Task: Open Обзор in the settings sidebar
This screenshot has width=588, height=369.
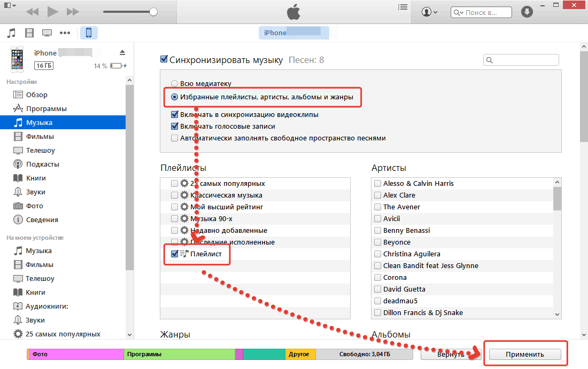Action: tap(37, 95)
